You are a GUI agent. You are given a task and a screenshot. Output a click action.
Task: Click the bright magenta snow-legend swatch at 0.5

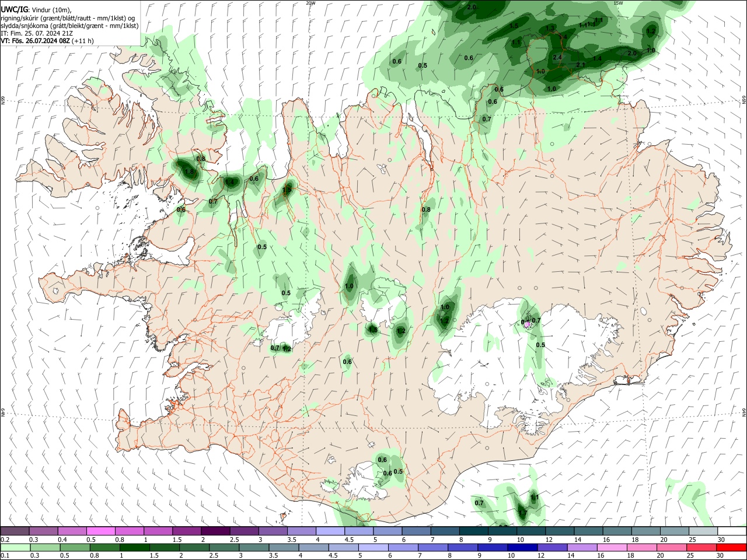pyautogui.click(x=100, y=531)
